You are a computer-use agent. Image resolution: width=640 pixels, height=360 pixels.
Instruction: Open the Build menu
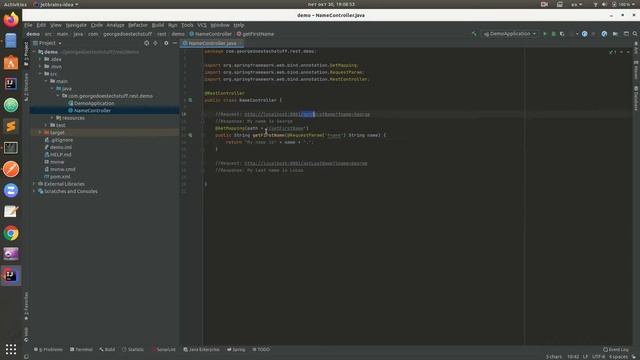tap(158, 25)
